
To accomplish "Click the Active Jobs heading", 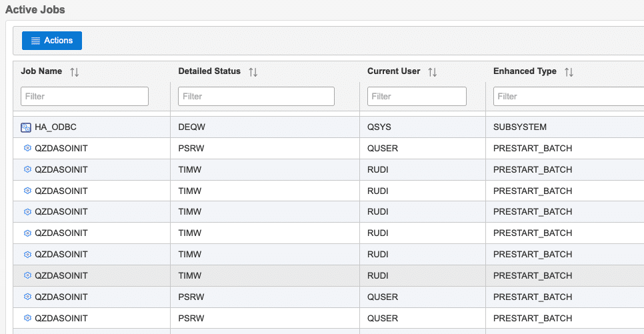I will point(35,10).
